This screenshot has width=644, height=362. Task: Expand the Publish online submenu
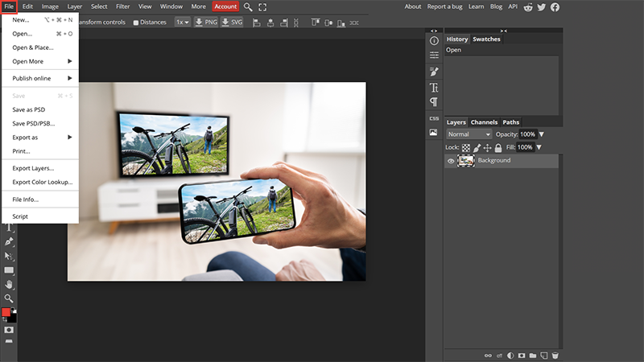click(40, 78)
